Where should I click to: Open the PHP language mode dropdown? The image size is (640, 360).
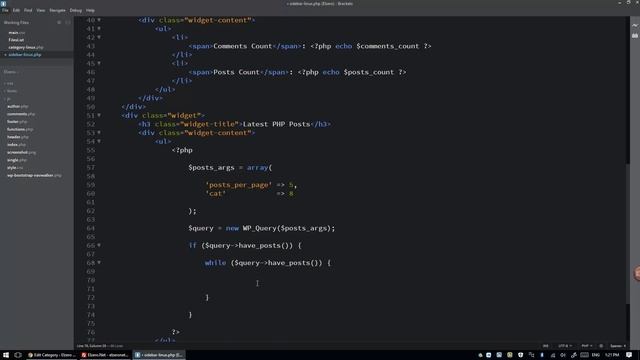pos(587,346)
